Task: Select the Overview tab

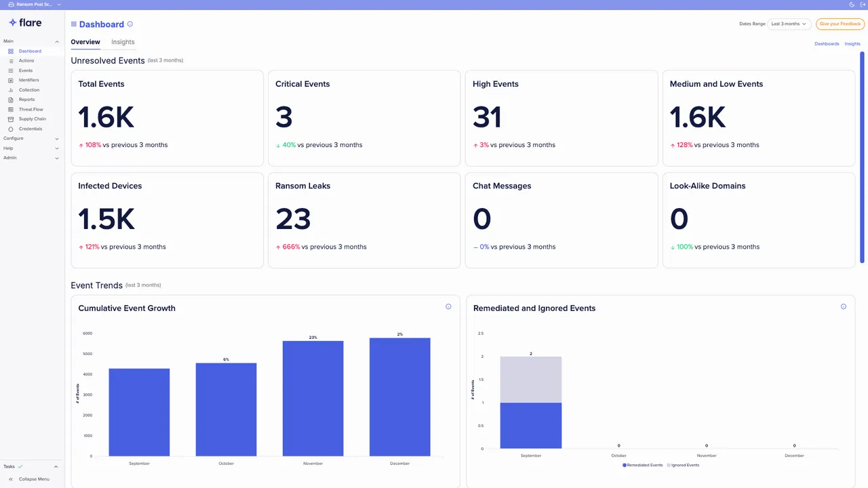Action: [x=85, y=42]
